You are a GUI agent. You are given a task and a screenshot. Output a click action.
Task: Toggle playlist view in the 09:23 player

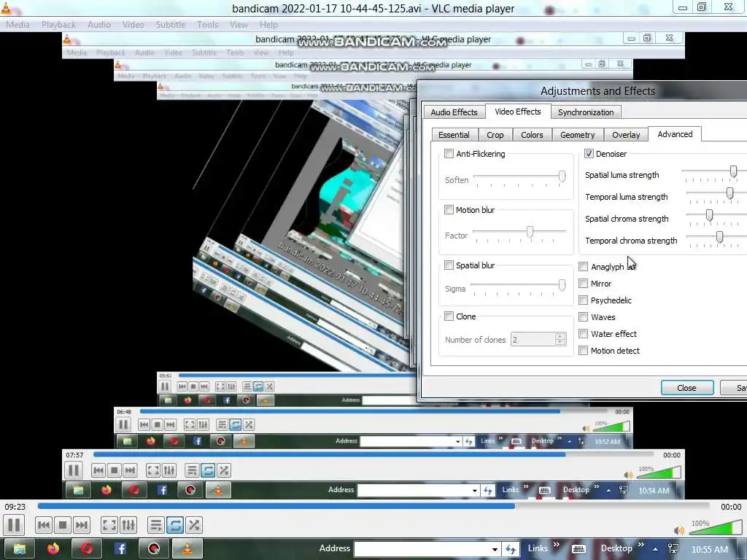click(x=156, y=525)
